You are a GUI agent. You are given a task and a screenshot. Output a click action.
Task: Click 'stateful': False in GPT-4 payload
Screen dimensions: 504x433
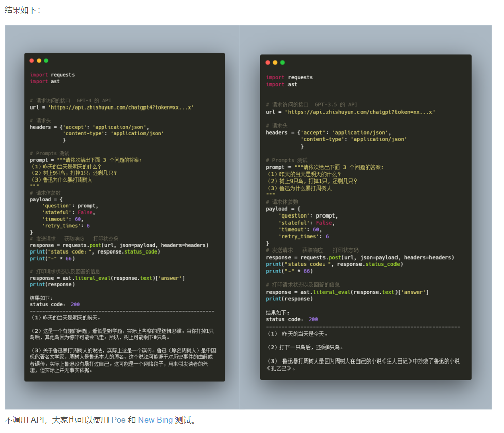(x=68, y=212)
